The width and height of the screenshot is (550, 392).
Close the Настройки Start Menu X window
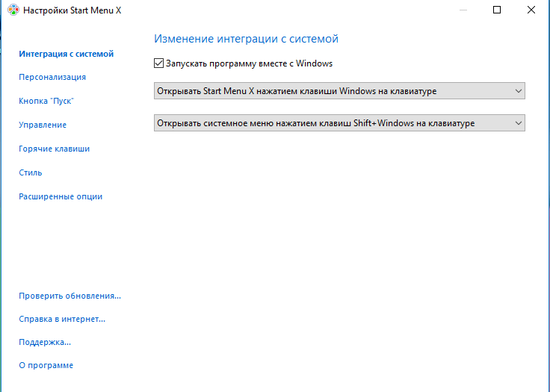(531, 10)
